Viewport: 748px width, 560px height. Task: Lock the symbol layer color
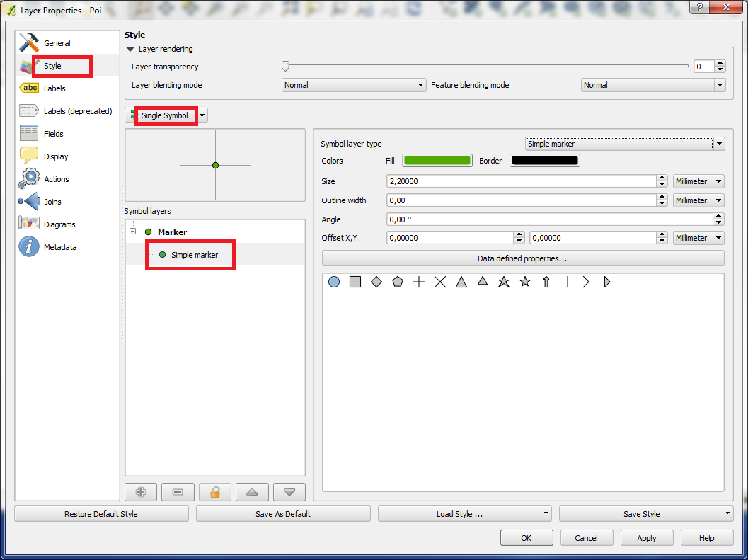215,492
